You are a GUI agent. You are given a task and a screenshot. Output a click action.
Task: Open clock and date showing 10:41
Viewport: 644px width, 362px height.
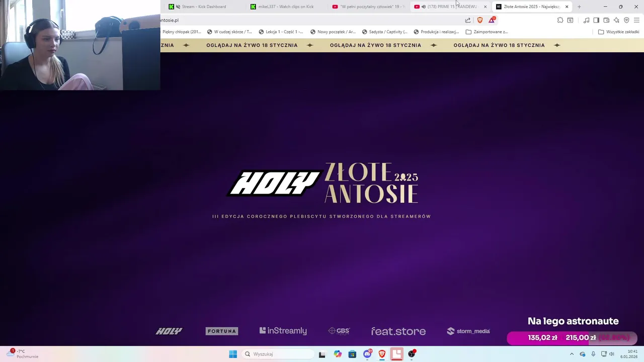(x=629, y=354)
